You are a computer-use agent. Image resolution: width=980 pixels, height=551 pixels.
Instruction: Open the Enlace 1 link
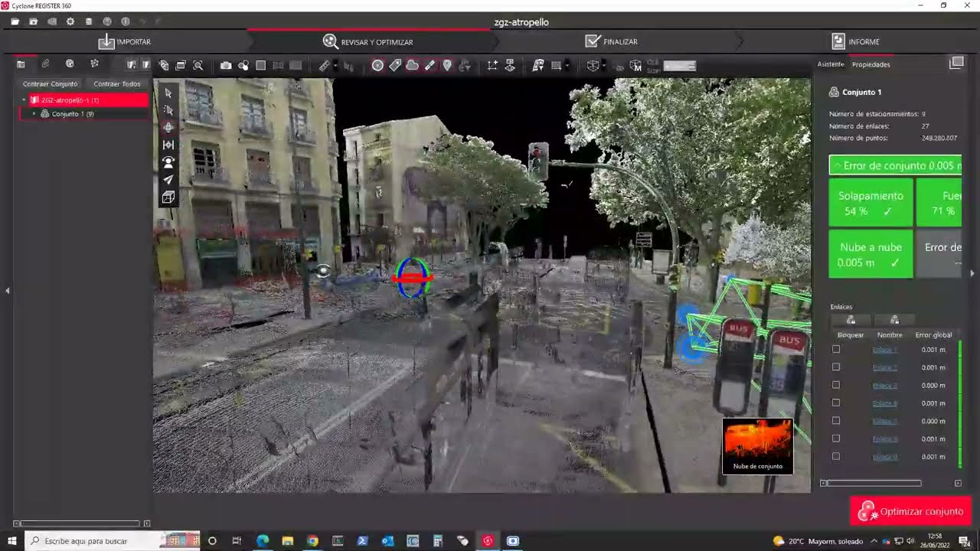[x=884, y=350]
